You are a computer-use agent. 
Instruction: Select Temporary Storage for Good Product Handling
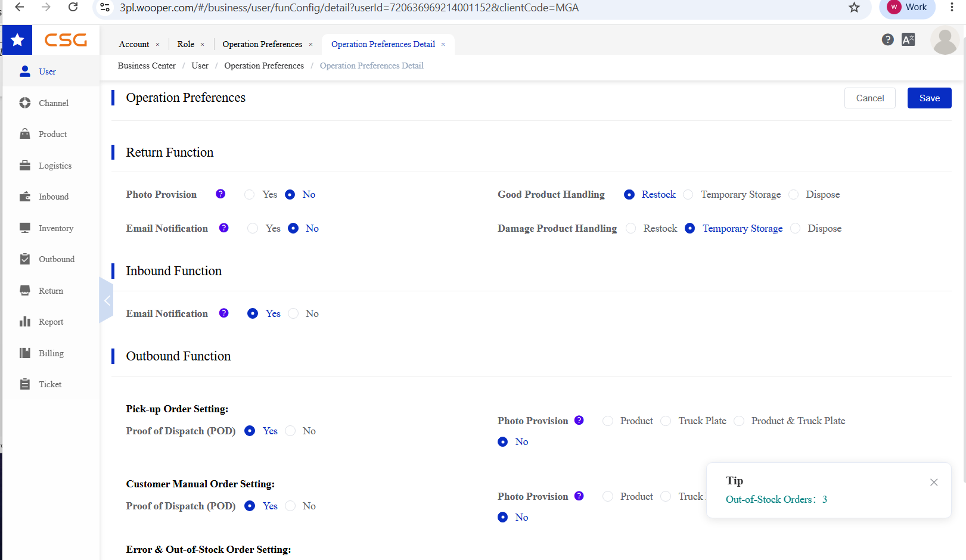point(688,195)
